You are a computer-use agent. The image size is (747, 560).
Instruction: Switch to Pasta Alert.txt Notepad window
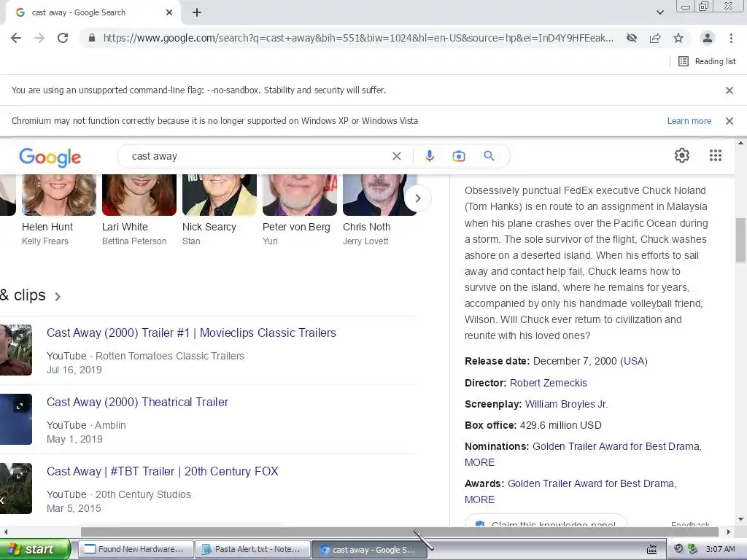click(x=252, y=550)
